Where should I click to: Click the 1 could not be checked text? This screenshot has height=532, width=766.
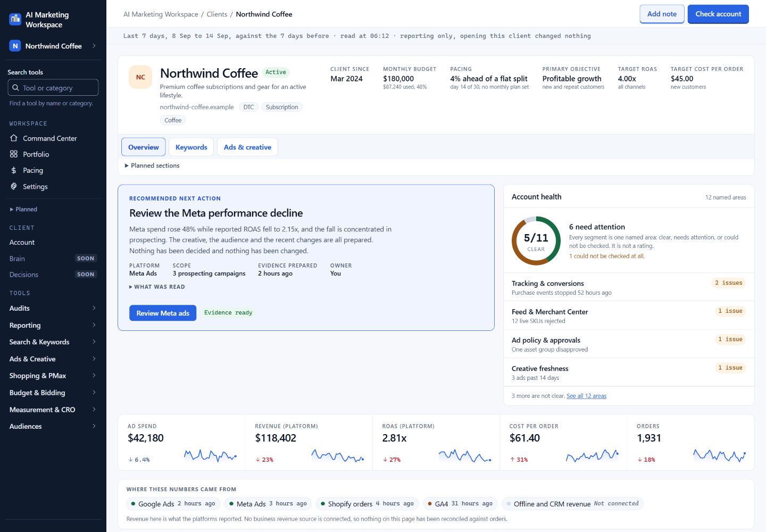606,256
